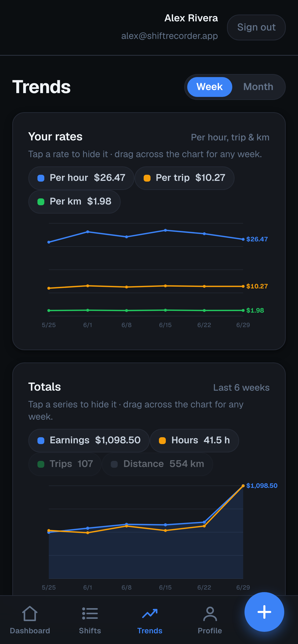
Task: Click the green Per km color swatch
Action: [41, 201]
